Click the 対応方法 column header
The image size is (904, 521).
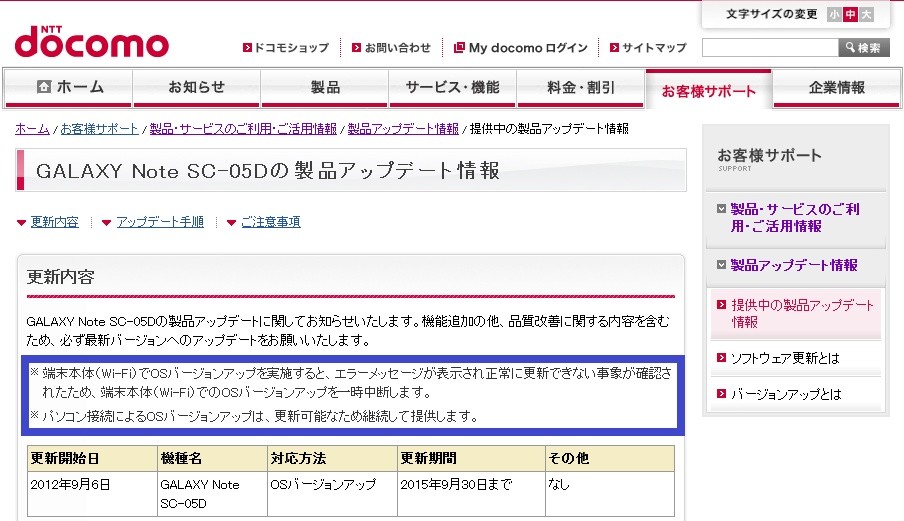tap(332, 458)
